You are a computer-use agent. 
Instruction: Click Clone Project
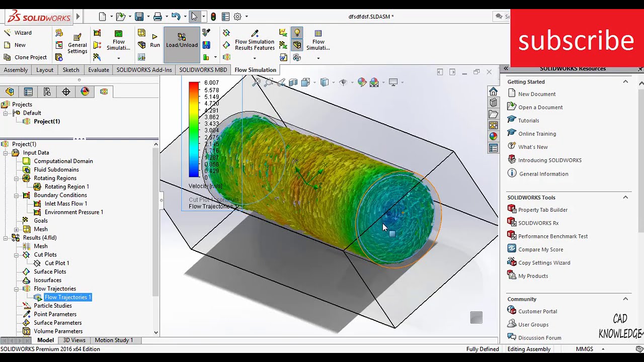click(x=25, y=57)
